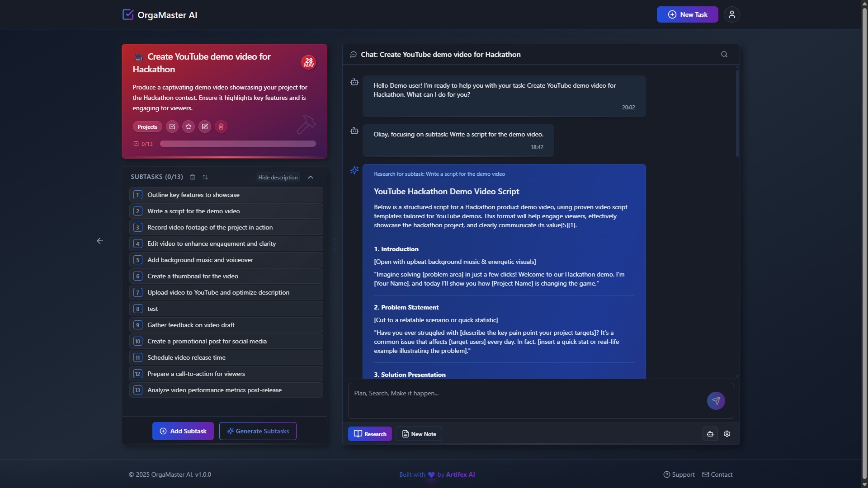Viewport: 868px width, 488px height.
Task: Mark task complete with the checkmark icon
Action: [172, 127]
